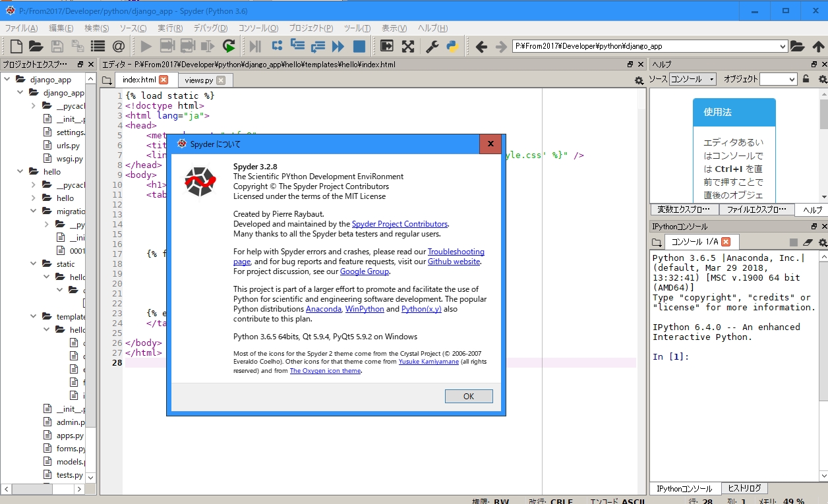
Task: Open the 実行(R) menu
Action: 170,28
